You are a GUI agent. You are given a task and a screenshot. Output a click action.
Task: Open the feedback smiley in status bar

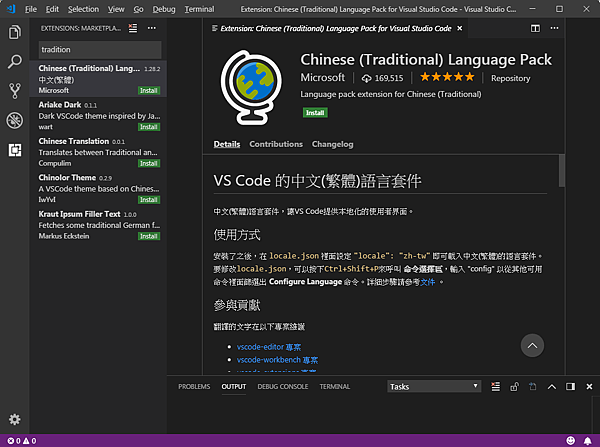pos(570,441)
